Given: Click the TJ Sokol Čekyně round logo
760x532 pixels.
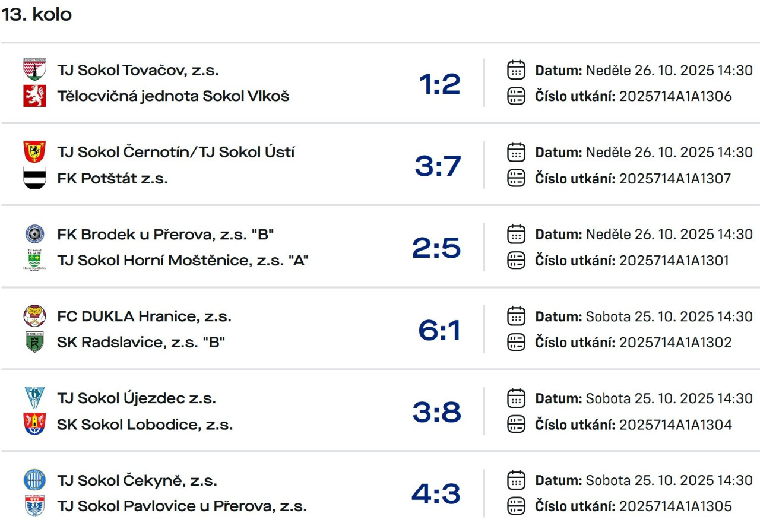Looking at the screenshot, I should click(x=34, y=480).
